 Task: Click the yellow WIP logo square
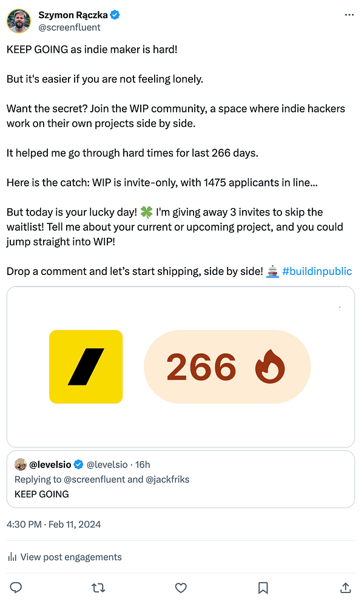coord(86,367)
